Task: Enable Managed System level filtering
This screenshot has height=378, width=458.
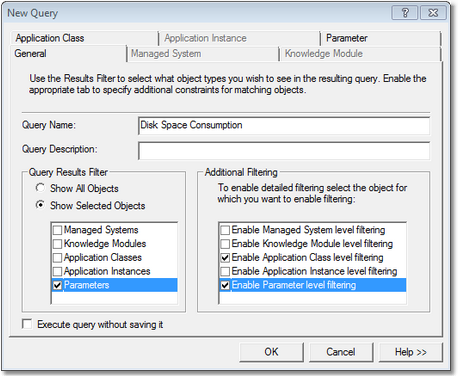Action: 225,230
